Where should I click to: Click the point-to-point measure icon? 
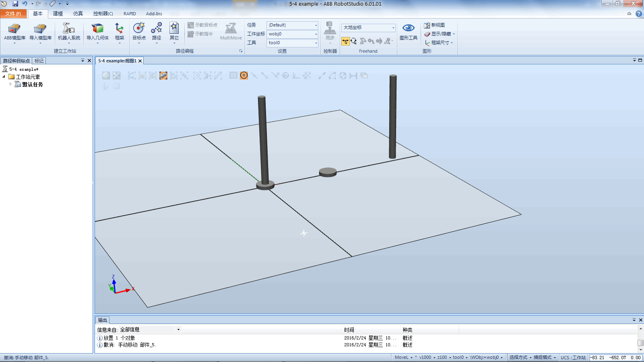(x=322, y=76)
